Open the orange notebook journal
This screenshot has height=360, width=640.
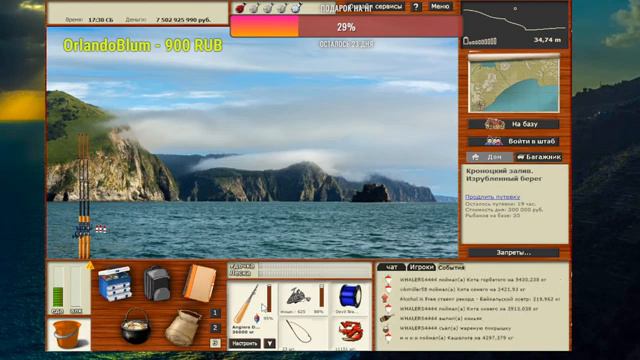tap(200, 283)
